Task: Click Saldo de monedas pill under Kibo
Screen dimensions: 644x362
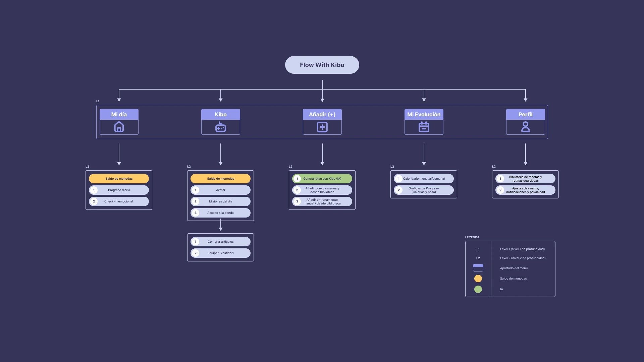Action: [221, 179]
